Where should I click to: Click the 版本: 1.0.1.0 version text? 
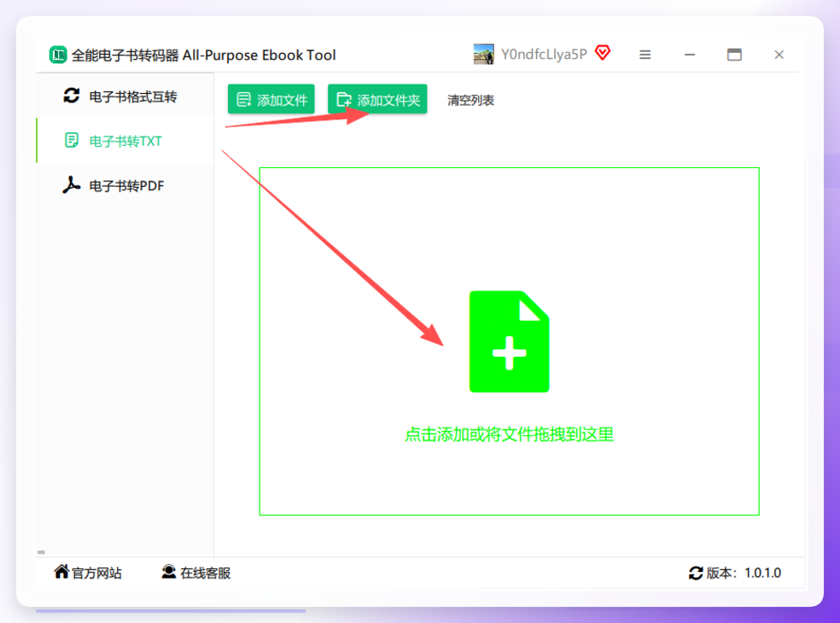point(744,573)
